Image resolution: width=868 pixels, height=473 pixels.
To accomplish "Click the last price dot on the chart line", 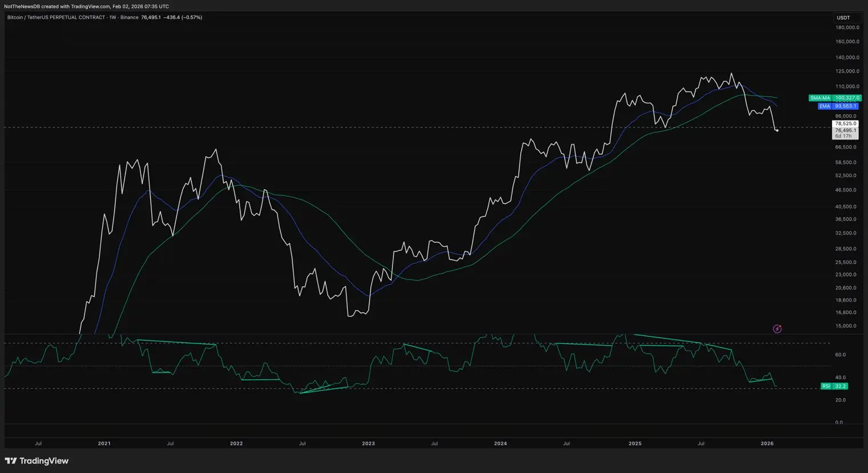I will (777, 130).
